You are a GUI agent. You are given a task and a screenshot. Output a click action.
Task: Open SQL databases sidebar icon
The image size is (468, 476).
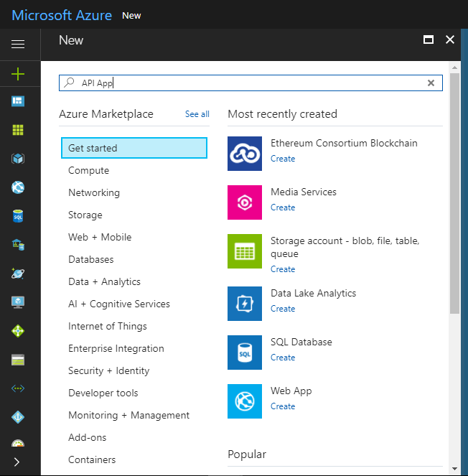tap(18, 215)
